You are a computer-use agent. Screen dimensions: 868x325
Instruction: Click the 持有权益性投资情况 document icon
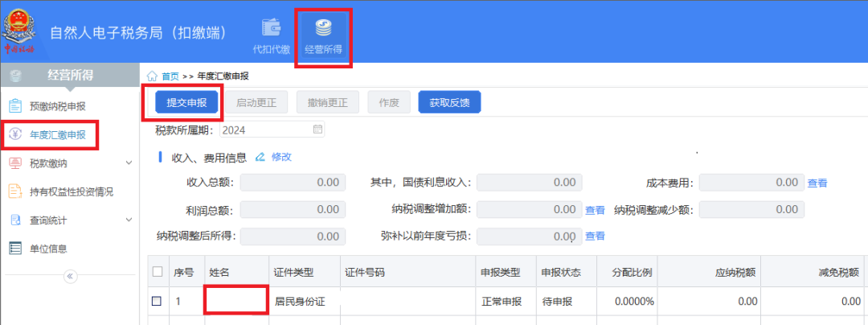pyautogui.click(x=15, y=192)
